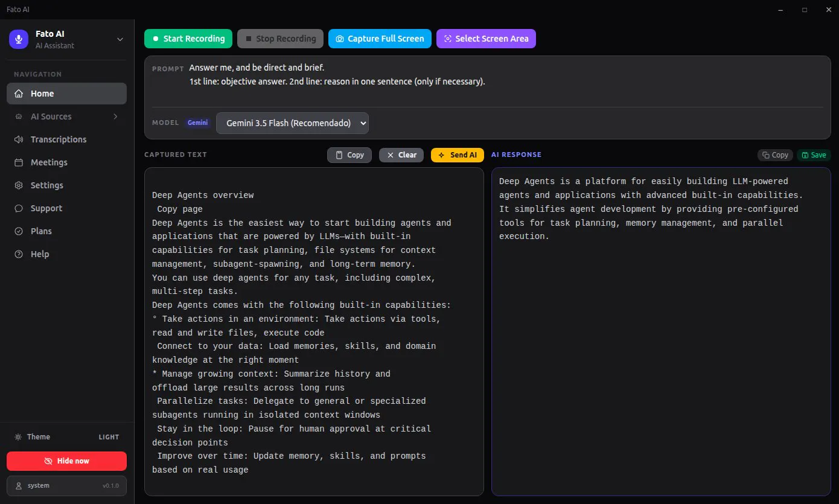Click the Stop Recording button

(280, 39)
